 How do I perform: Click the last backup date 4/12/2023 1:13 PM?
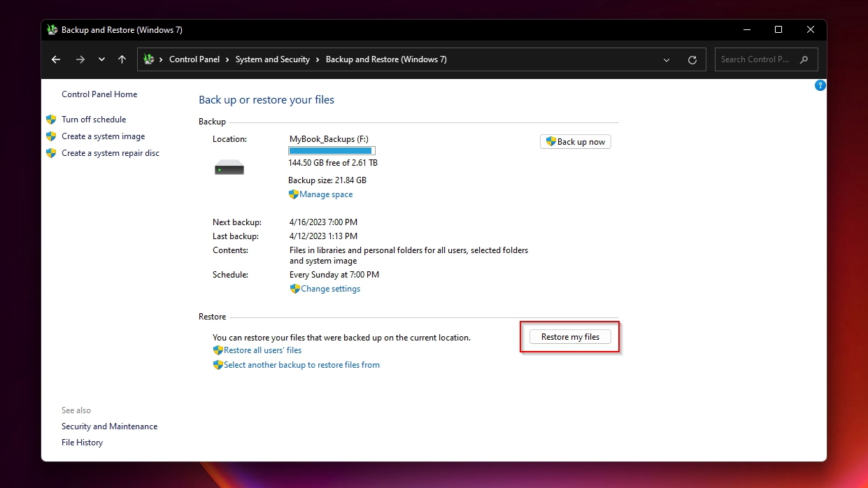[323, 236]
